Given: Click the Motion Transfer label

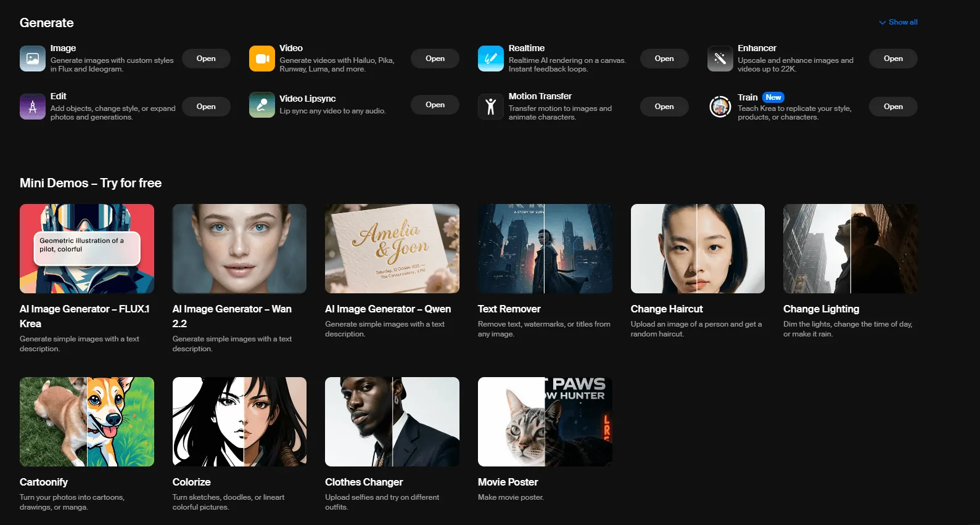Looking at the screenshot, I should click(540, 96).
